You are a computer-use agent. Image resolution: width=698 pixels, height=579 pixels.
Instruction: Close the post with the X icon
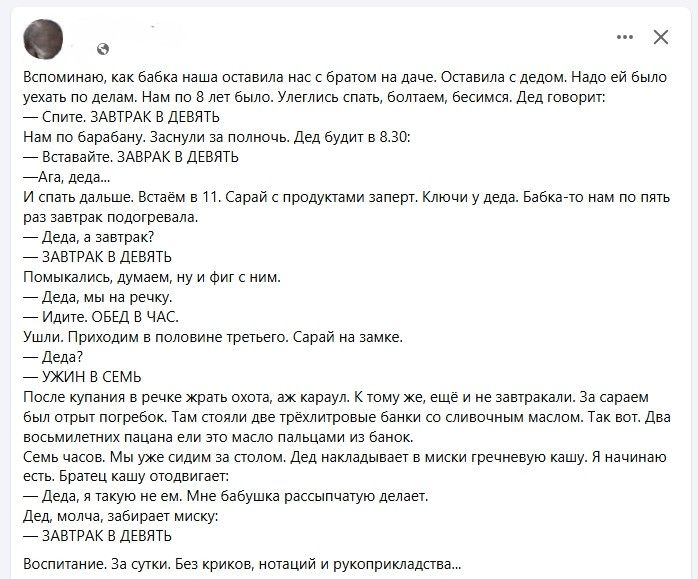click(x=661, y=37)
